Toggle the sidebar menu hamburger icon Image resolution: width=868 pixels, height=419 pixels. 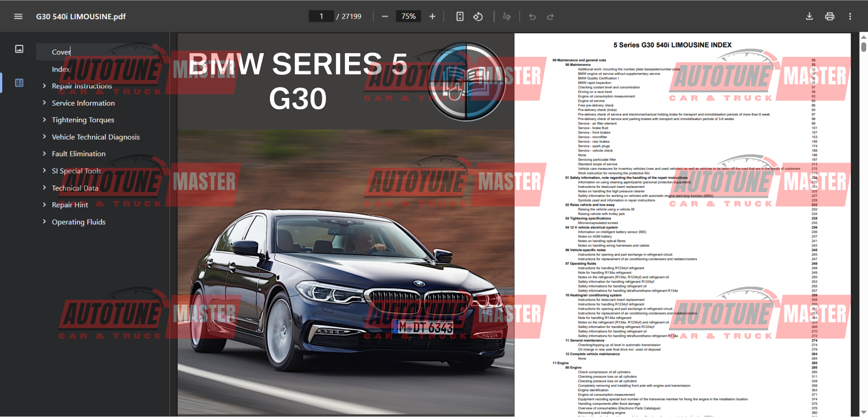point(18,16)
